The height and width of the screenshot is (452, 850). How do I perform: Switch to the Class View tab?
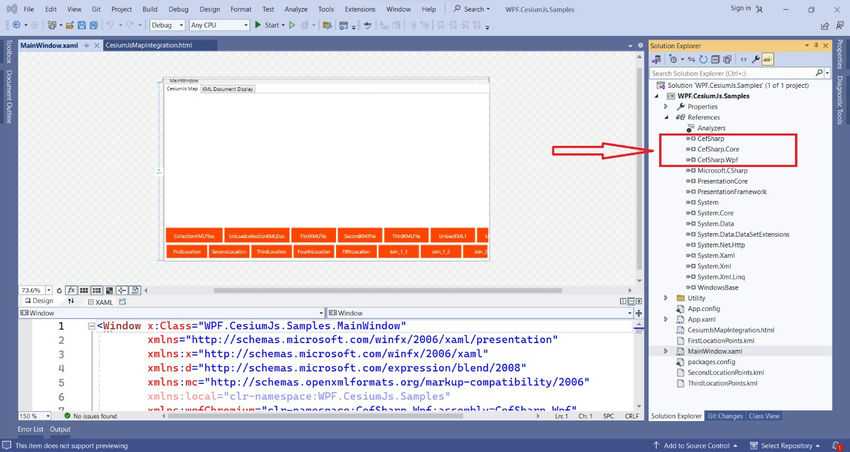[764, 416]
